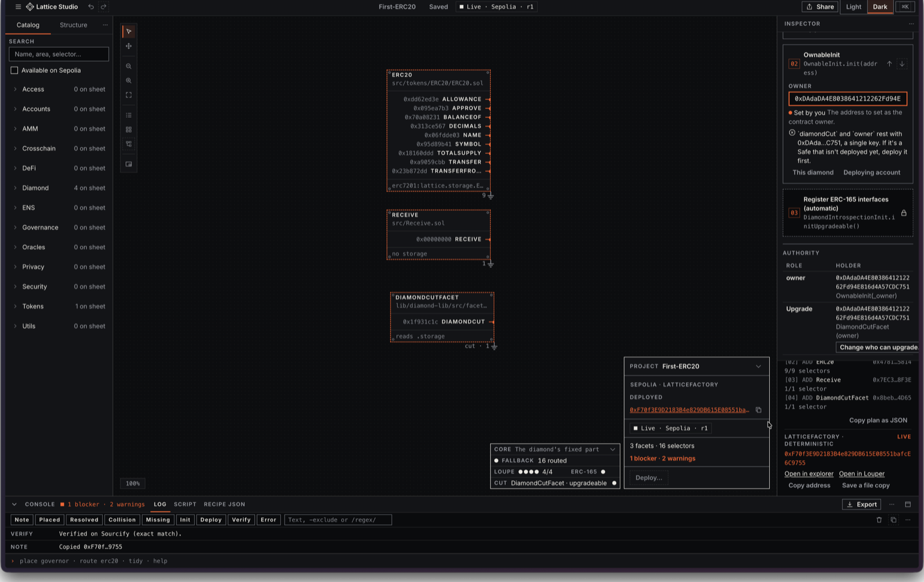Toggle the Error log filter
The height and width of the screenshot is (582, 924).
click(x=269, y=520)
